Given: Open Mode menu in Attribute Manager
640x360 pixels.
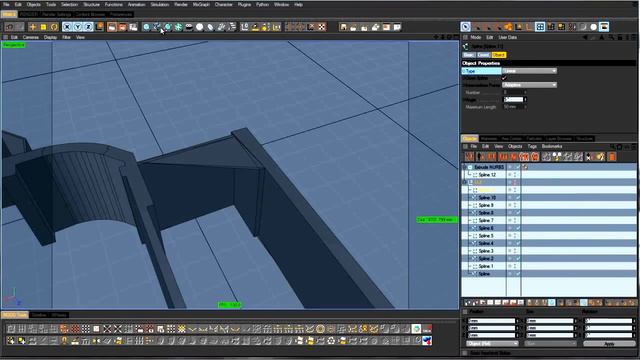Looking at the screenshot, I should [x=476, y=37].
